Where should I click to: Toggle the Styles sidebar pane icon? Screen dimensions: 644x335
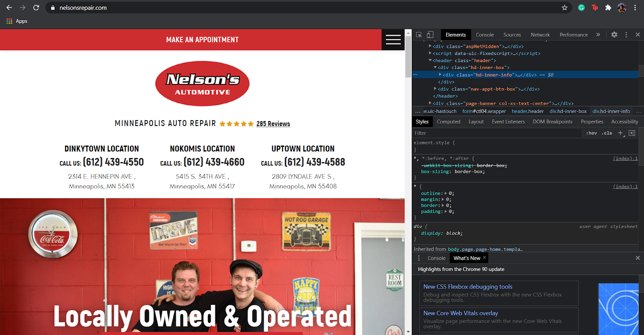[632, 133]
